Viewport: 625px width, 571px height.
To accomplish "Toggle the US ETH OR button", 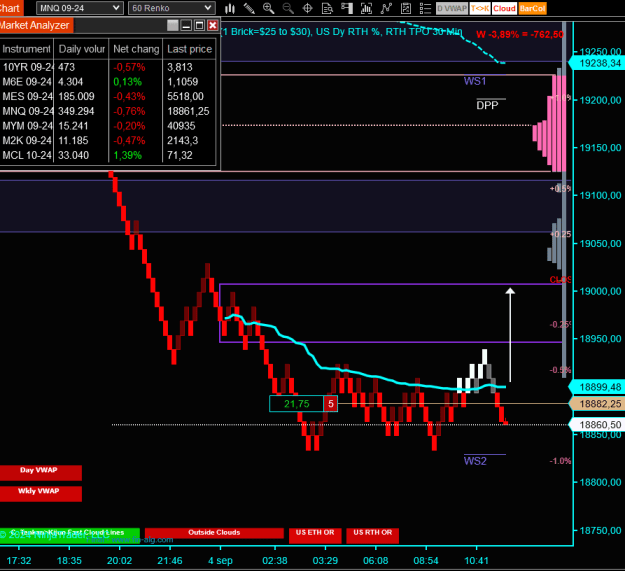I will click(x=315, y=536).
